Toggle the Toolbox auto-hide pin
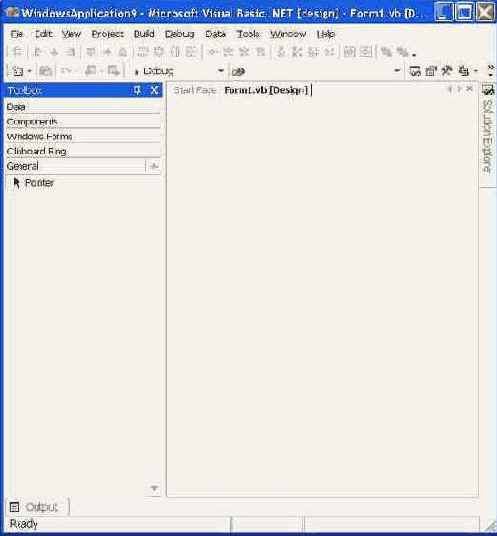Screen dimensions: 497x536 pos(137,91)
